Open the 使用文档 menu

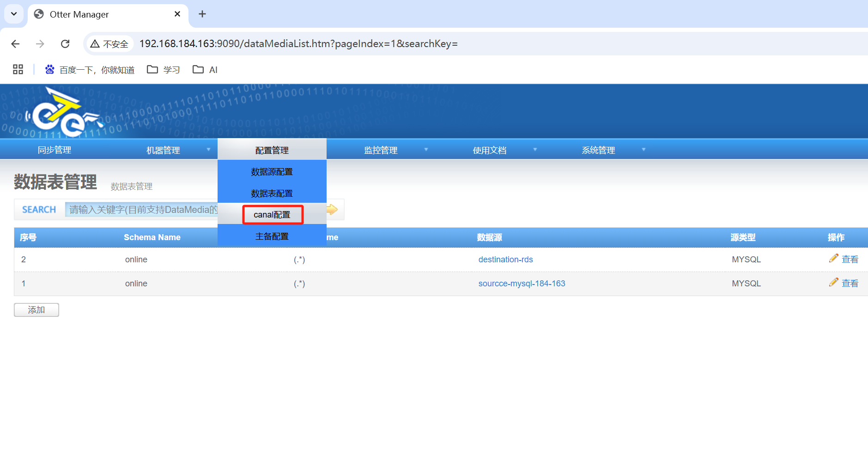(490, 150)
